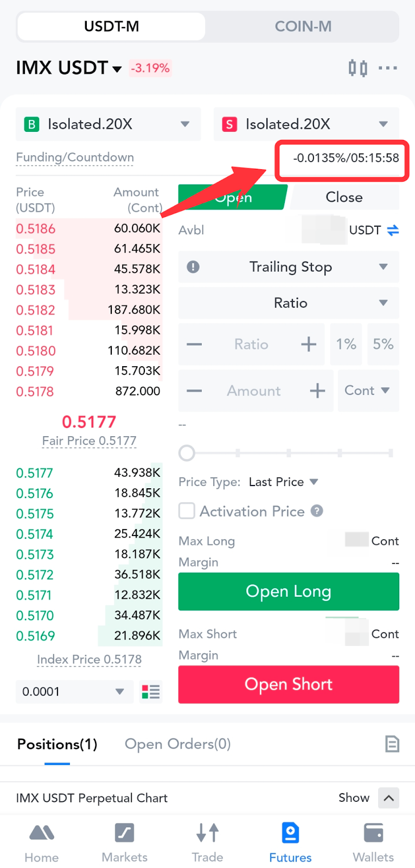Open the candlestick chart icon
Image resolution: width=415 pixels, height=868 pixels.
click(x=357, y=68)
